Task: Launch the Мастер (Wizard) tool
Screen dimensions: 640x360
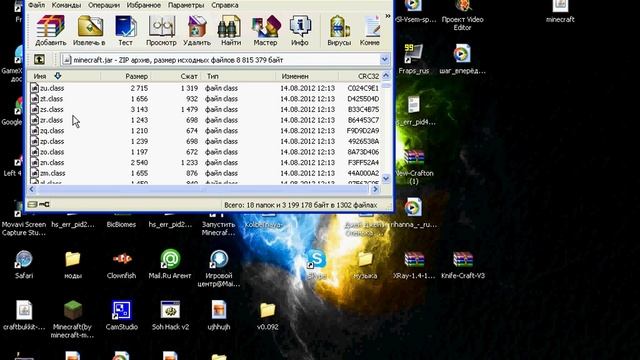Action: coord(265,31)
